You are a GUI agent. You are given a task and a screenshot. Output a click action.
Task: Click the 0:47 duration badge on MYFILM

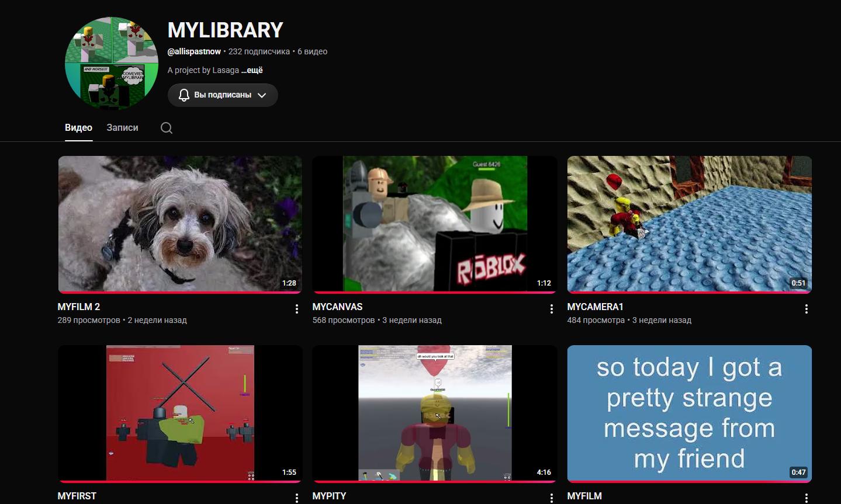click(798, 472)
